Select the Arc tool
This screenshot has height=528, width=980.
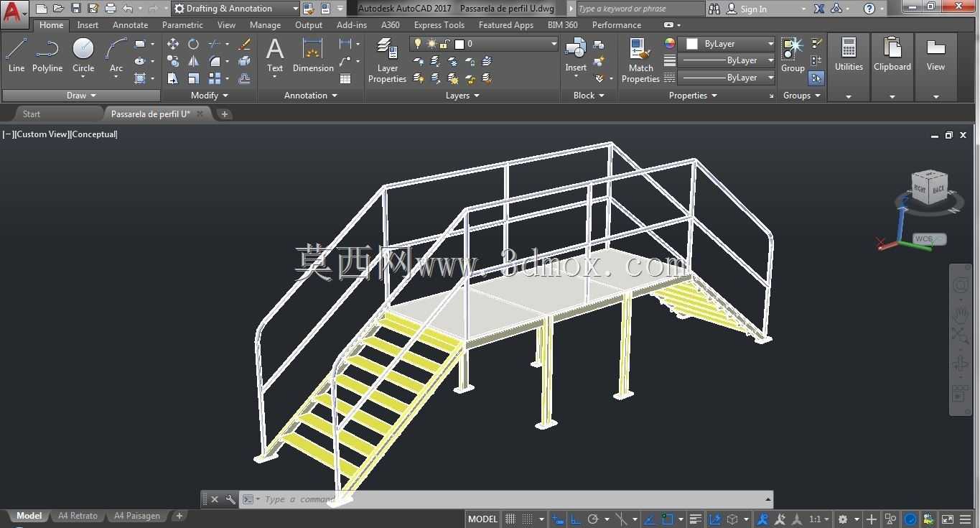click(x=116, y=55)
